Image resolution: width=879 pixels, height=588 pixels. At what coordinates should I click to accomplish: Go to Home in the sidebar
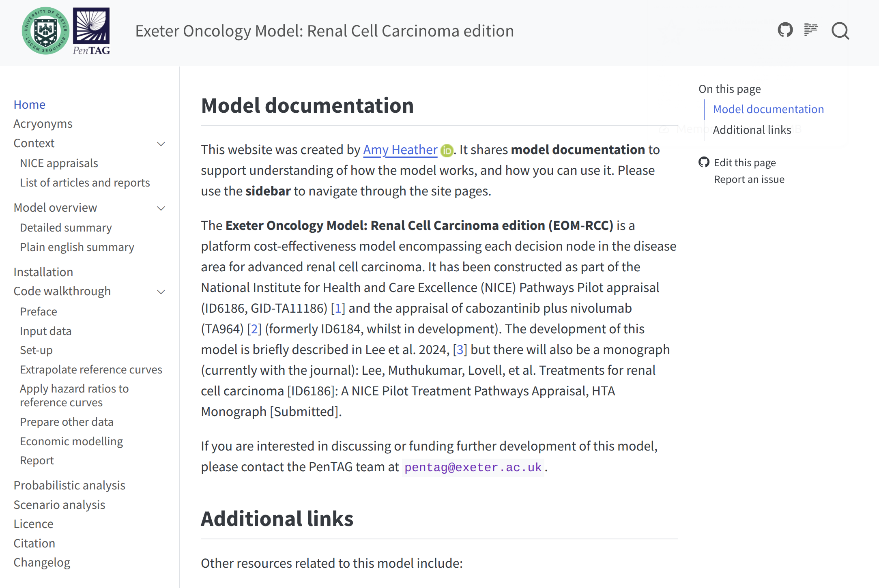29,105
